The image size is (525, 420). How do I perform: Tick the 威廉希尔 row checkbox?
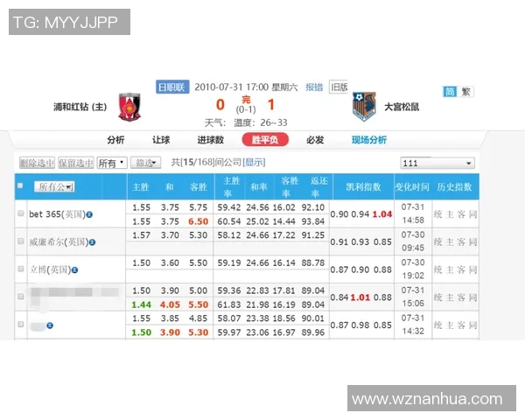(21, 241)
